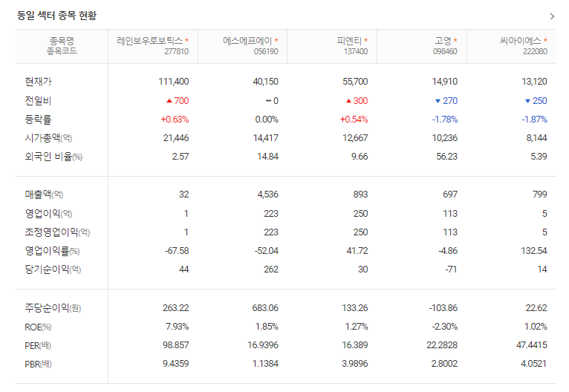The width and height of the screenshot is (569, 392).
Task: Click the red up-arrow change 700
Action: (x=178, y=101)
